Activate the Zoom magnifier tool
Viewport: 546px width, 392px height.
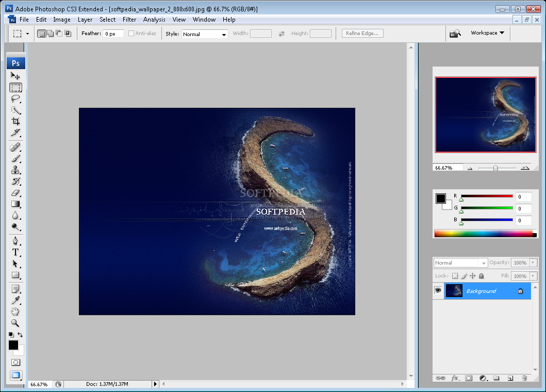pyautogui.click(x=15, y=323)
